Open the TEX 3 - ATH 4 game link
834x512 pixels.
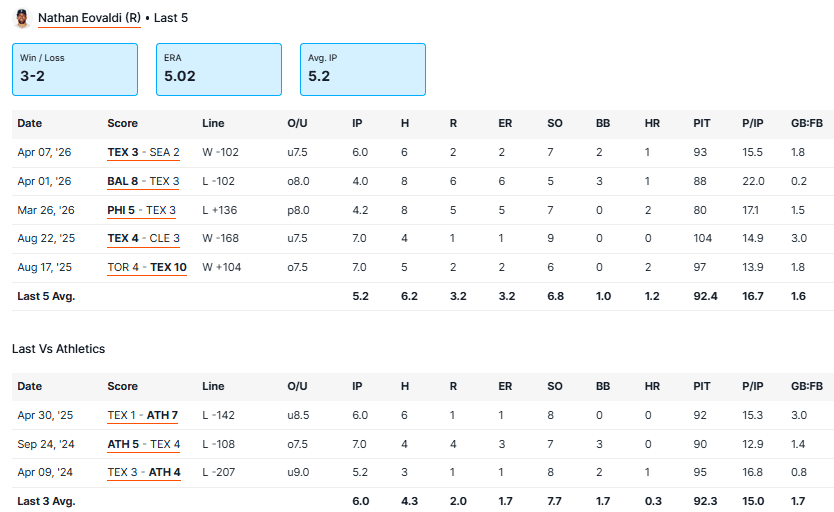coord(143,472)
